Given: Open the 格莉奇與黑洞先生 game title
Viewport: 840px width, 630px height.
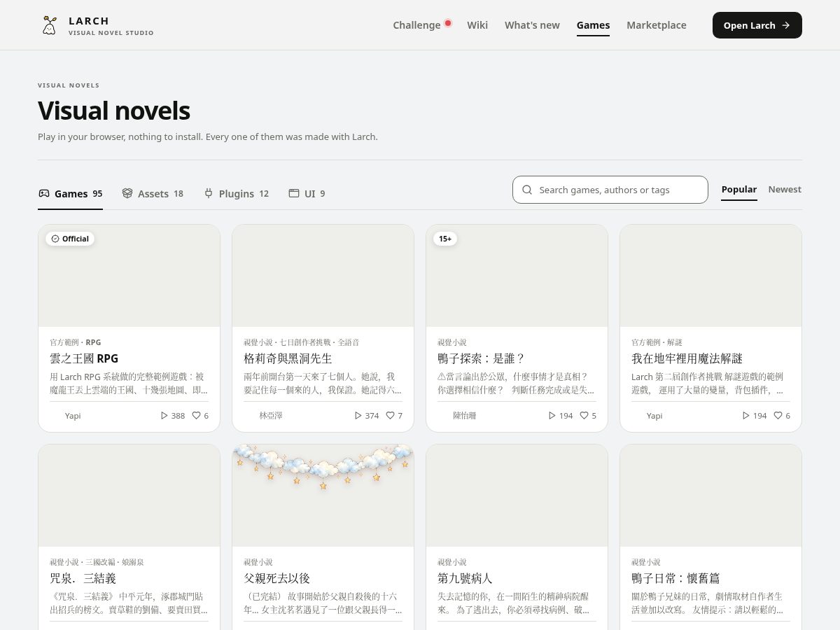Looking at the screenshot, I should (x=288, y=358).
